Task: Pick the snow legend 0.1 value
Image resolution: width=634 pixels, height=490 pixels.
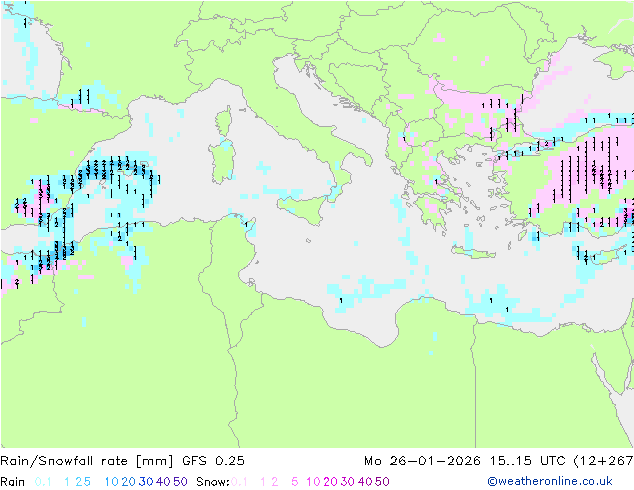Action: tap(239, 482)
